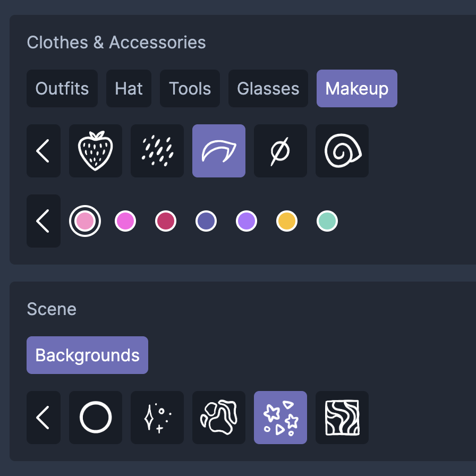This screenshot has width=476, height=476.
Task: Select the mint green color swatch
Action: 327,221
